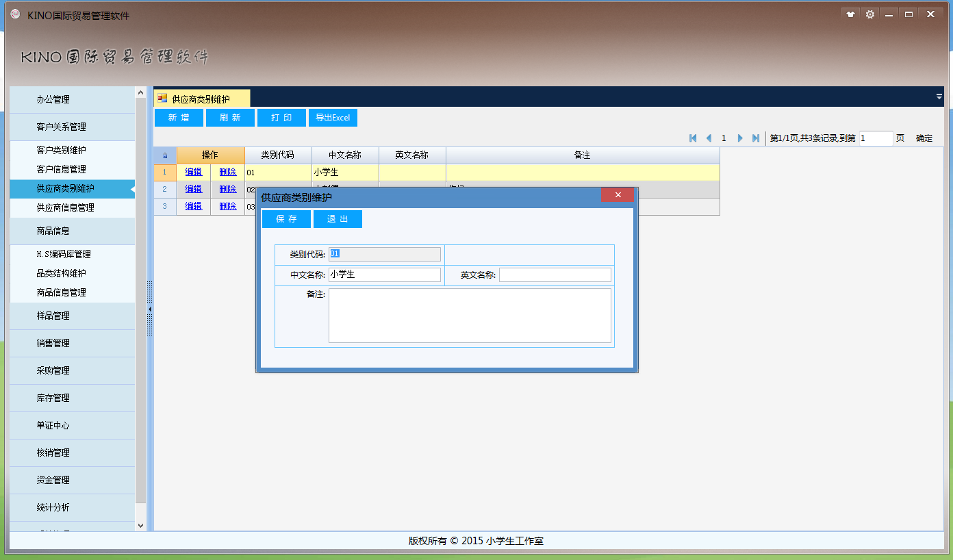Click 导出Excel toolbar button
The width and height of the screenshot is (953, 560).
[x=333, y=118]
